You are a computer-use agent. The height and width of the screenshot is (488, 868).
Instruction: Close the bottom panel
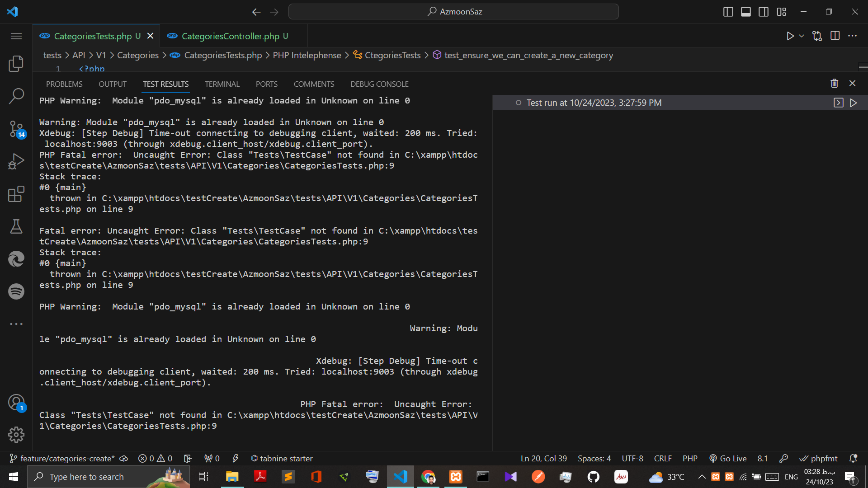[852, 83]
